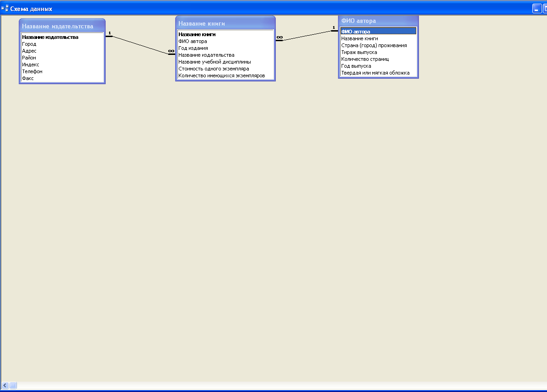This screenshot has width=547, height=392.
Task: Select the Район field
Action: tap(29, 58)
